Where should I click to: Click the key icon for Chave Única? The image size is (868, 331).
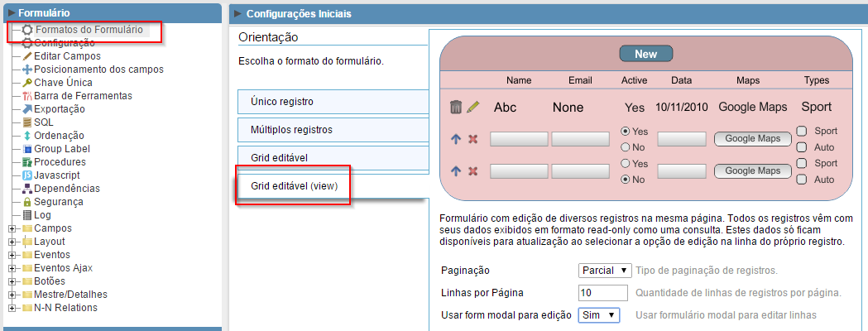(x=27, y=83)
